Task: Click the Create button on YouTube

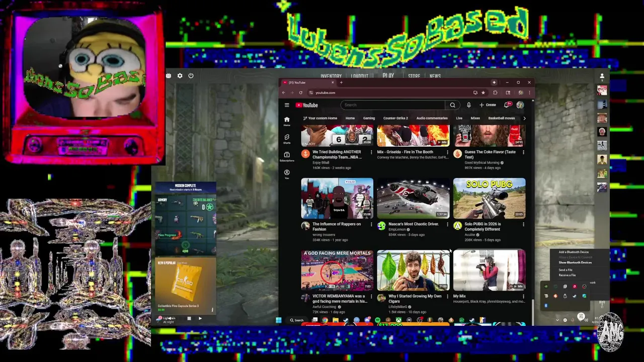Action: (x=488, y=105)
